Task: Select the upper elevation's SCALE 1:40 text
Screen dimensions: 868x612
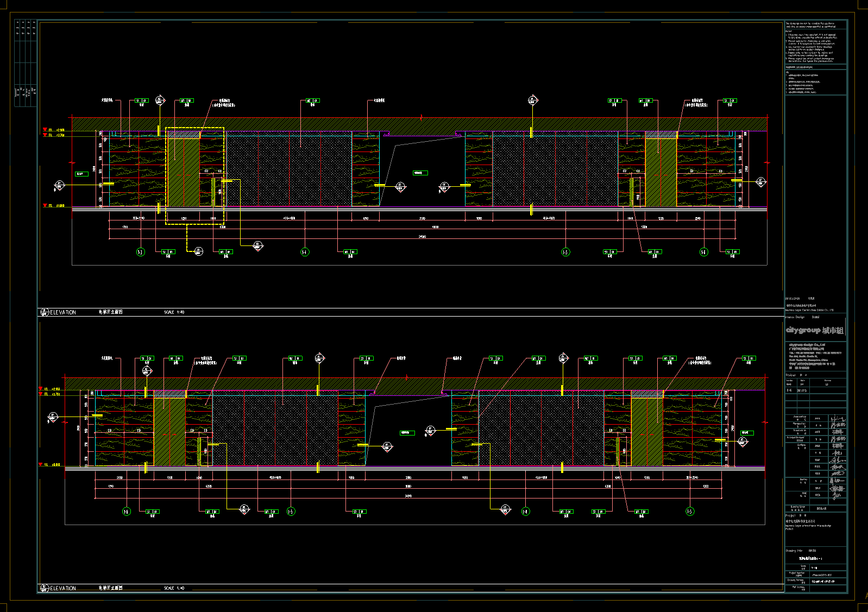Action: (174, 312)
